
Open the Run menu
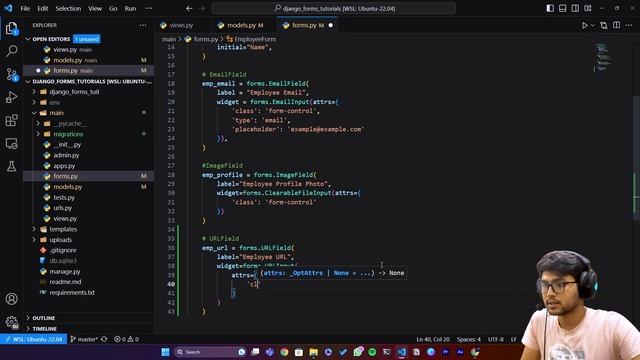130,8
